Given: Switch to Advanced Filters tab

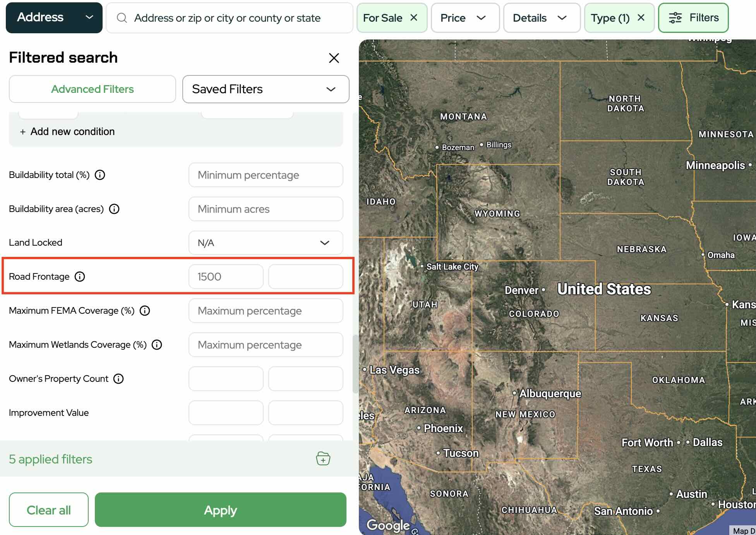Looking at the screenshot, I should tap(92, 89).
